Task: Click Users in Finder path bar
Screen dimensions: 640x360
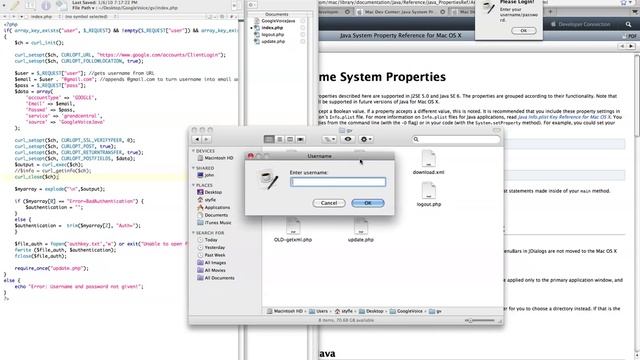Action: [x=318, y=311]
